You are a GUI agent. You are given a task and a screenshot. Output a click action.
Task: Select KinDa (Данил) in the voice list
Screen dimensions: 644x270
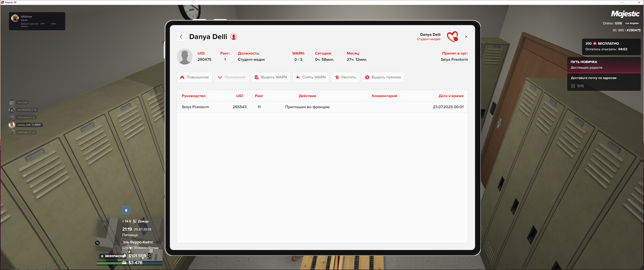coord(22,117)
